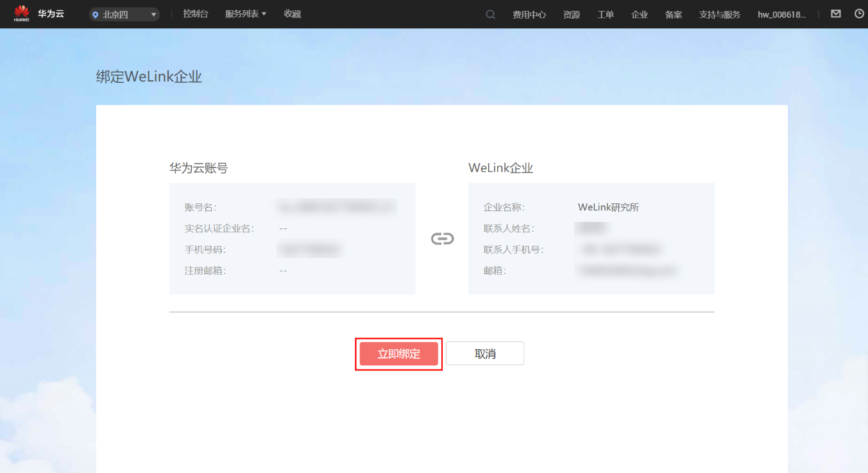868x473 pixels.
Task: Open 资源 menu
Action: pyautogui.click(x=572, y=14)
